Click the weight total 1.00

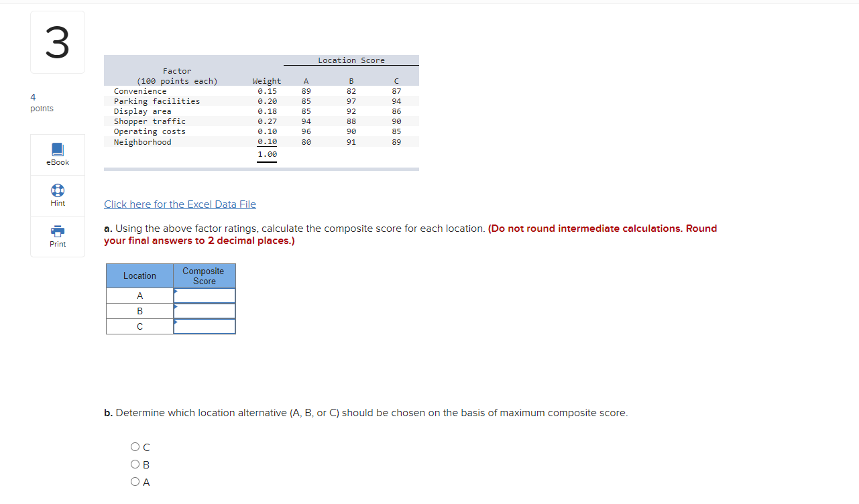[x=267, y=154]
